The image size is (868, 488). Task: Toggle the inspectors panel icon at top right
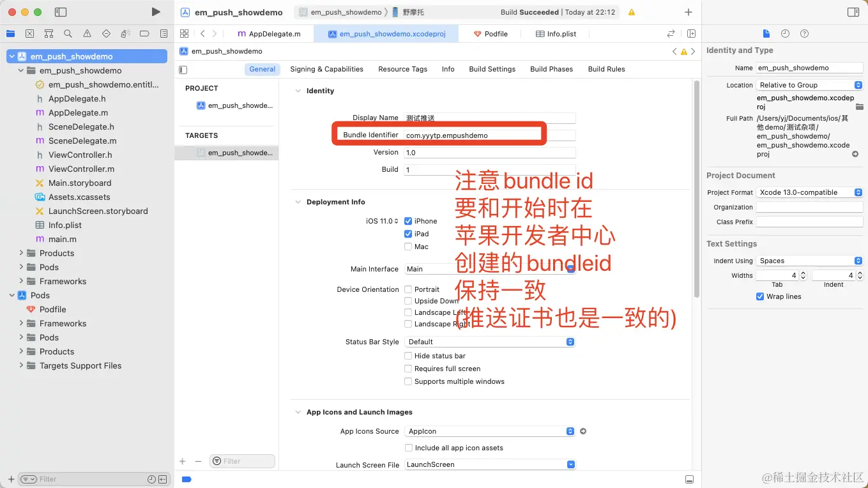(853, 12)
